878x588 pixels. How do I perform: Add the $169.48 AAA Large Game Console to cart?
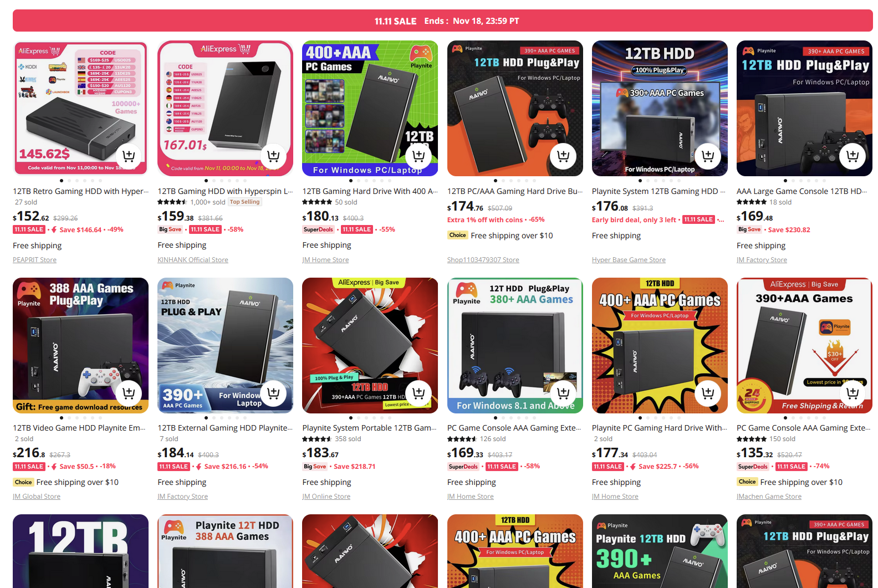[x=853, y=156]
